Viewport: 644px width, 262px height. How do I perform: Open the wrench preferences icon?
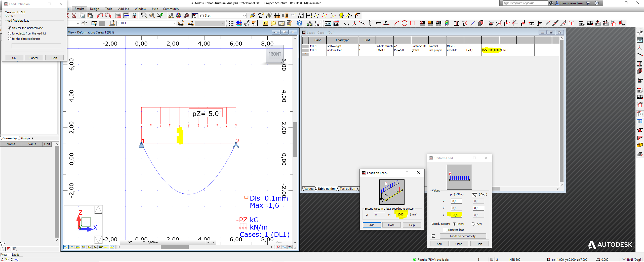click(186, 16)
